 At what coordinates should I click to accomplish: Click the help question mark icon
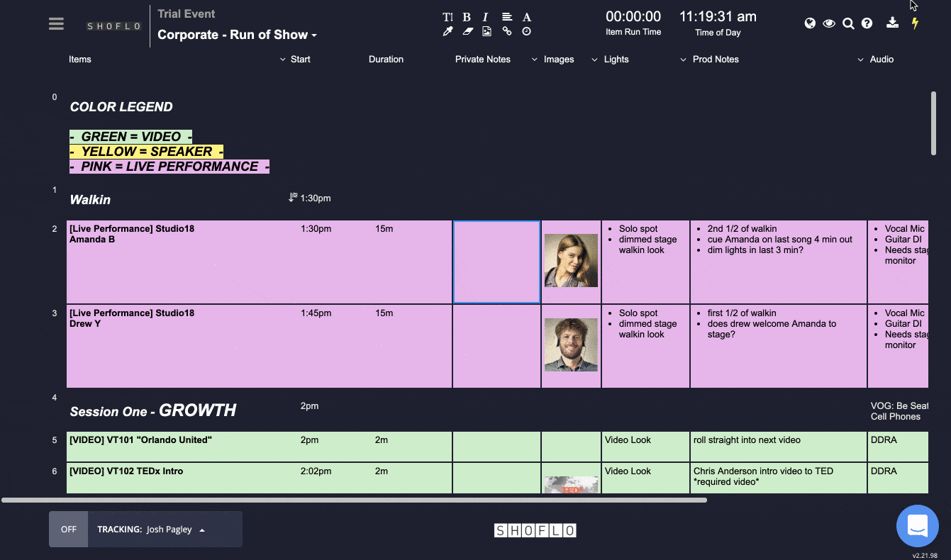(867, 23)
